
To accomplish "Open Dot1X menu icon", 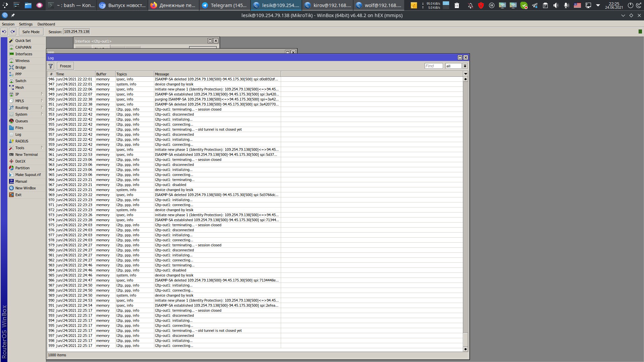I will (x=11, y=161).
